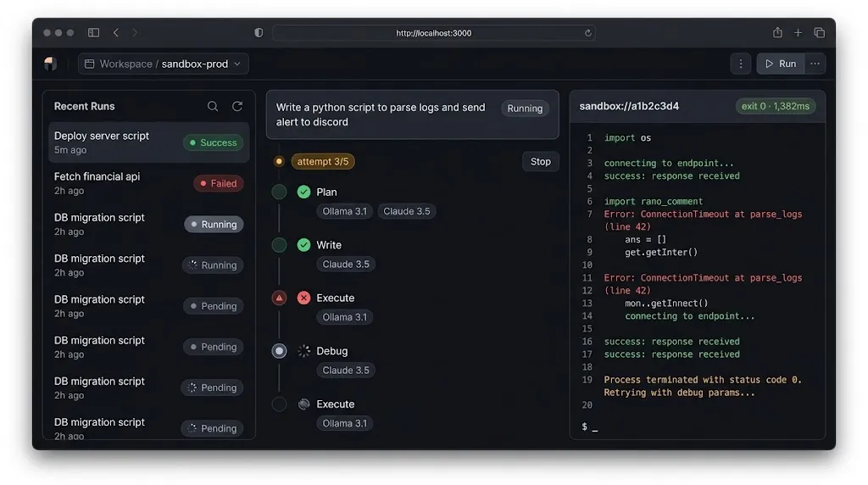Viewport: 868px width, 485px height.
Task: Search Recent Runs with the magnifier icon
Action: point(213,106)
